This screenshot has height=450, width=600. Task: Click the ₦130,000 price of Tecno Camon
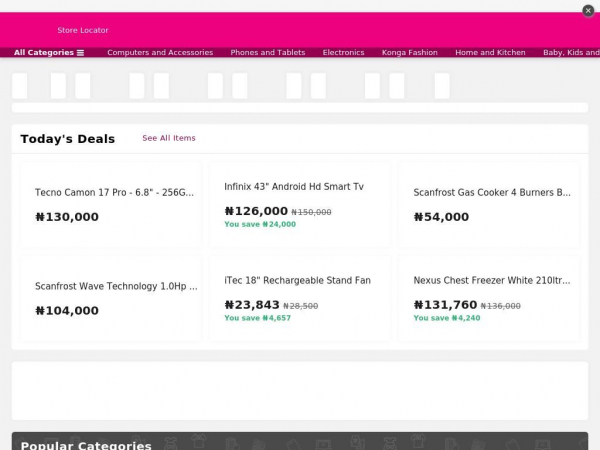pos(67,217)
